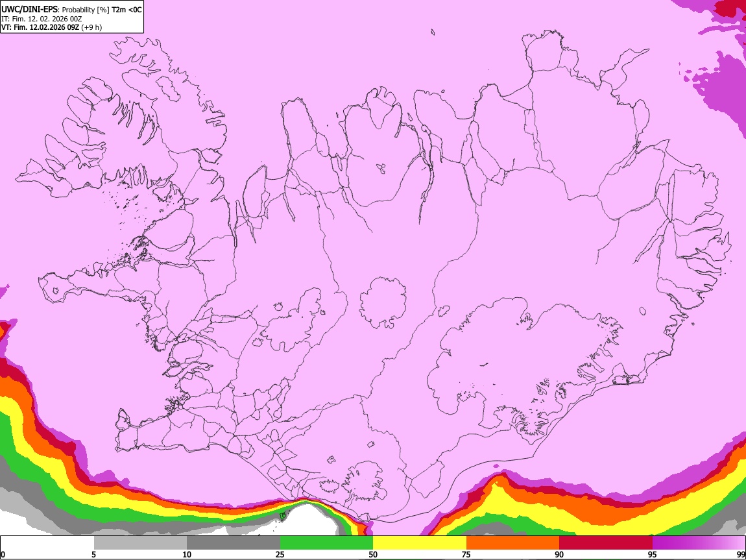The height and width of the screenshot is (560, 746).
Task: Click the legend value label '95'
Action: (653, 554)
